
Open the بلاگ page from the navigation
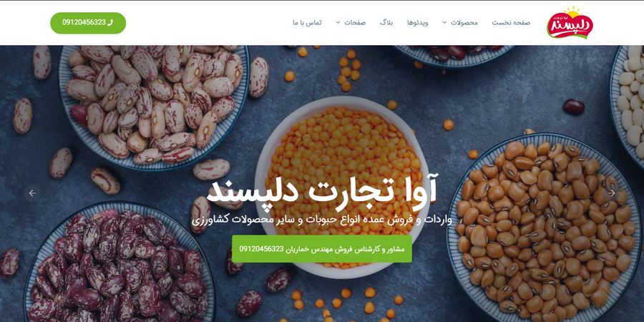point(386,23)
